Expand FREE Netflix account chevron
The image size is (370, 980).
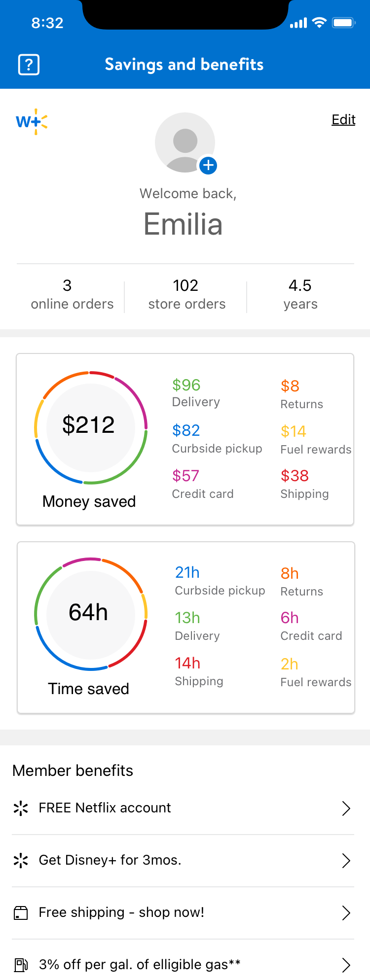coord(346,808)
